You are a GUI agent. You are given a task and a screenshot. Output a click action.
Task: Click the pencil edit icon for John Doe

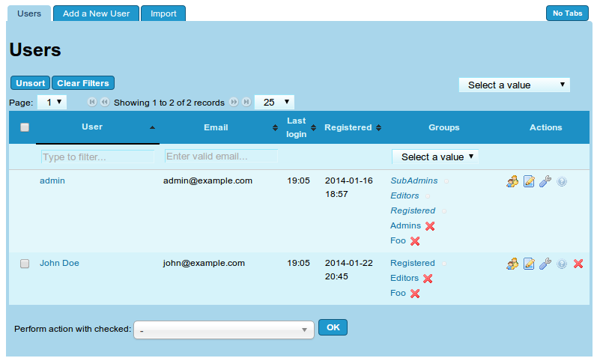[x=529, y=264]
